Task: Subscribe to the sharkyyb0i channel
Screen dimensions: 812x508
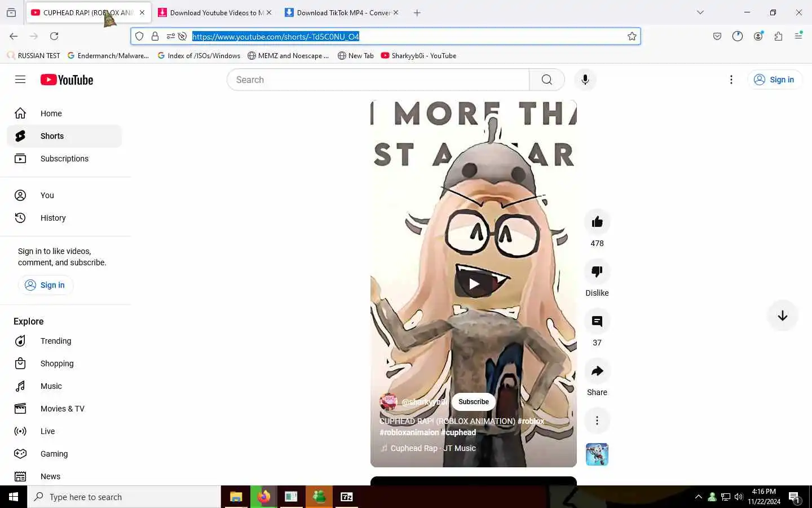Action: coord(474,402)
